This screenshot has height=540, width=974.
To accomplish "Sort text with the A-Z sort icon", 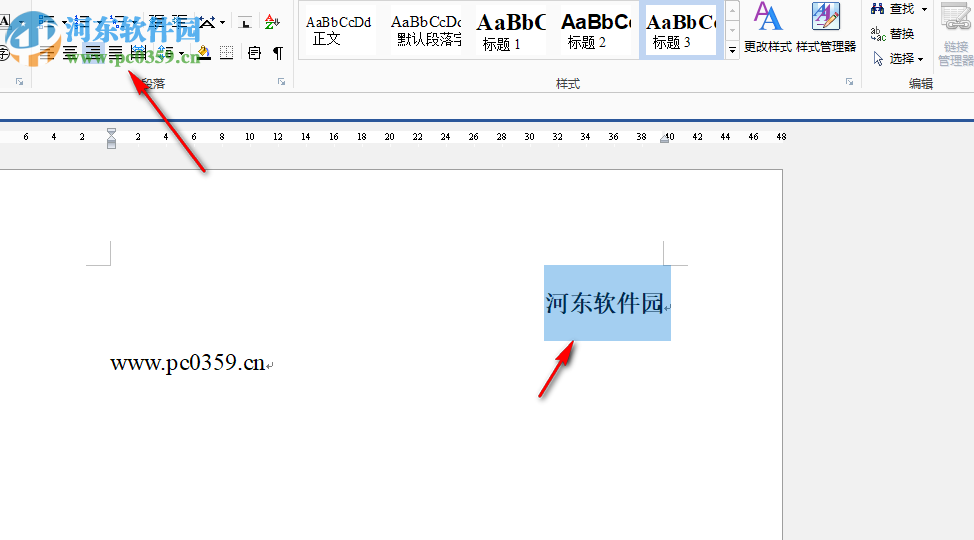I will pyautogui.click(x=272, y=23).
